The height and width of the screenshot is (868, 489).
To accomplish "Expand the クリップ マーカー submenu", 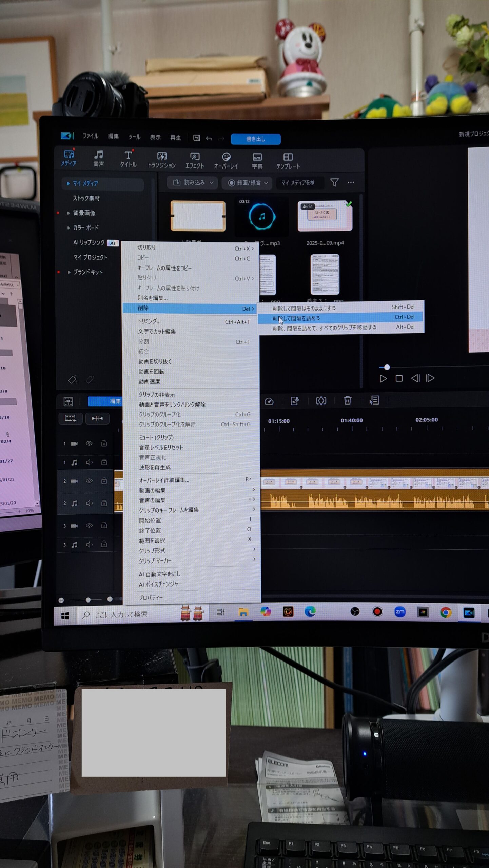I will click(192, 560).
